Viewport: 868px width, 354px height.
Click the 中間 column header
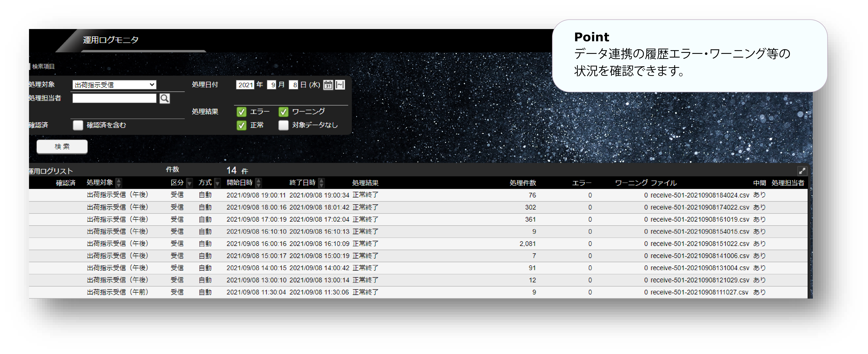[760, 183]
